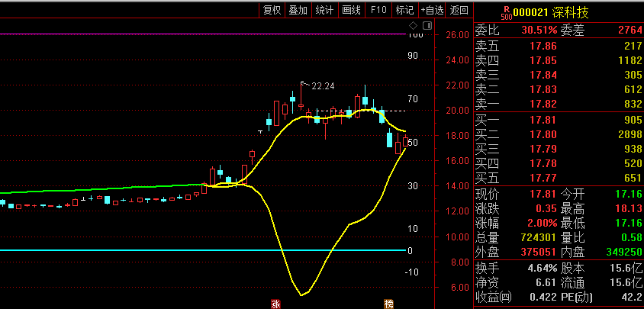Click the 总量 value 724301
The height and width of the screenshot is (309, 644).
coord(538,237)
